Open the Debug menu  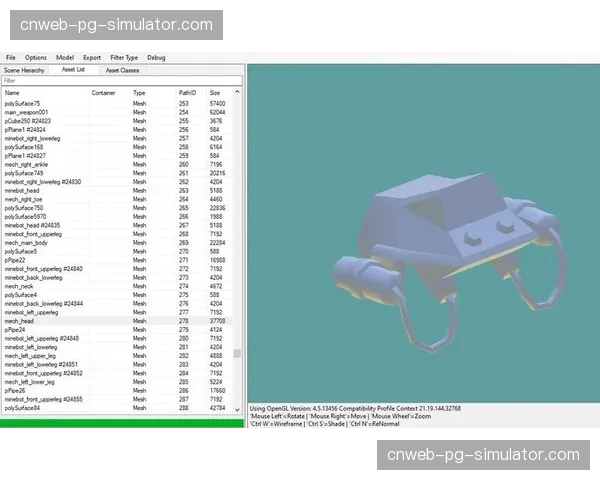(x=156, y=58)
